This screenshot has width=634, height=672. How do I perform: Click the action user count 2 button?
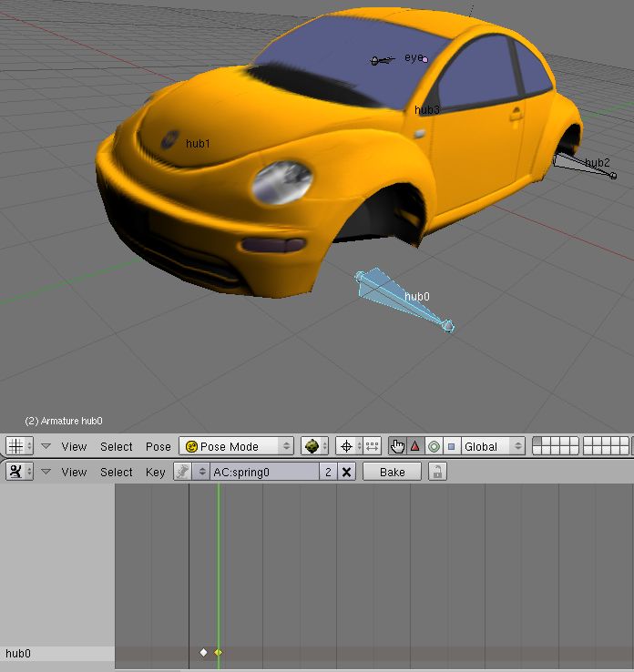[x=328, y=472]
